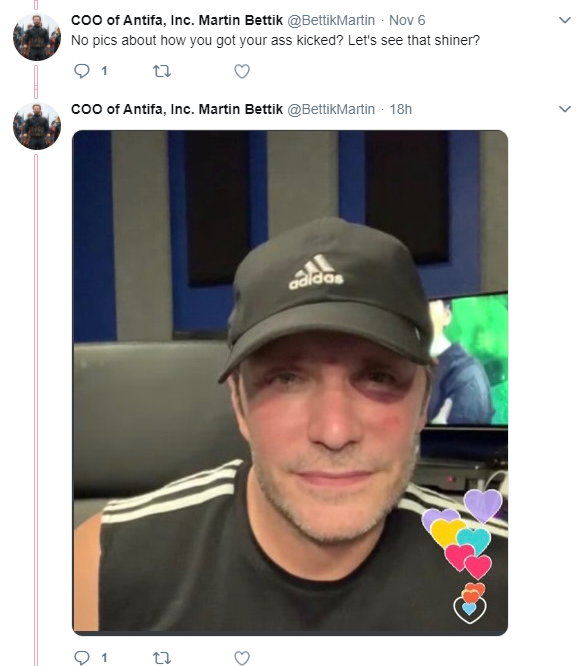The height and width of the screenshot is (666, 582).
Task: Click the reply icon on the Nov 6 tweet
Action: click(x=82, y=71)
